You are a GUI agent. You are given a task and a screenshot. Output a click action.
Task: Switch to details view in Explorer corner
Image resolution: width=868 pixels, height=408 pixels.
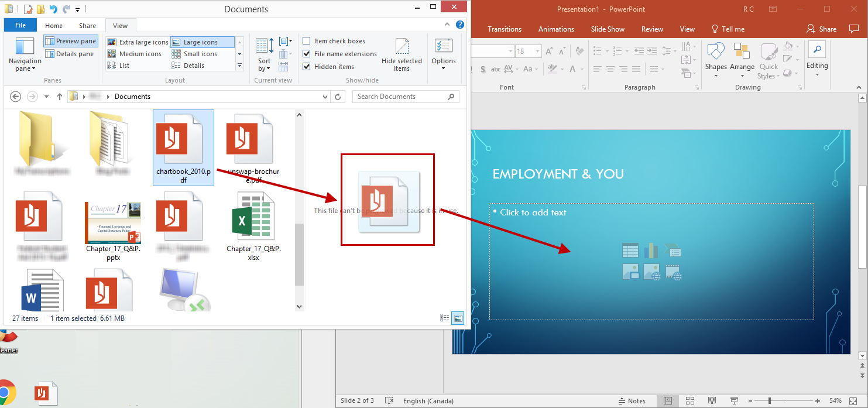pos(445,318)
